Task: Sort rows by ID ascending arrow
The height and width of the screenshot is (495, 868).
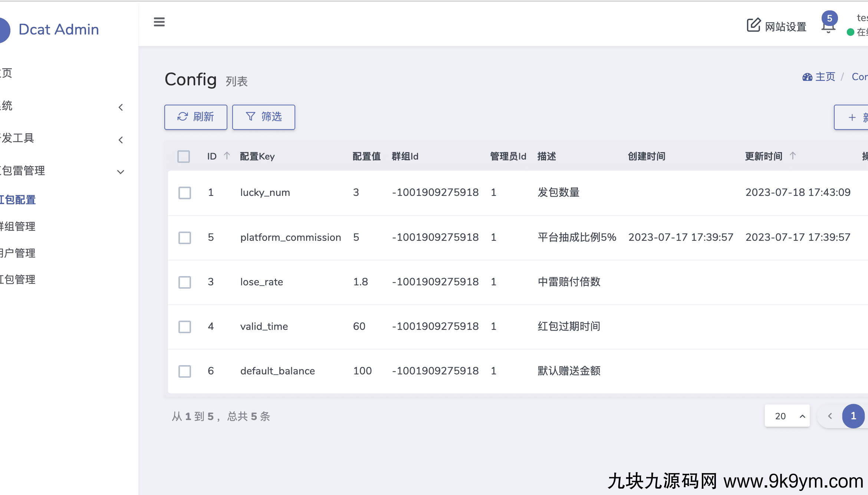Action: [227, 155]
